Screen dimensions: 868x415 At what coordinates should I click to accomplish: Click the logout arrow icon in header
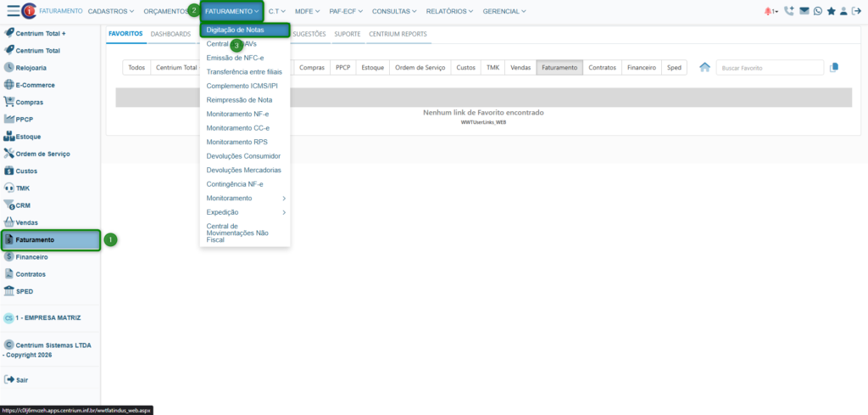coord(856,12)
